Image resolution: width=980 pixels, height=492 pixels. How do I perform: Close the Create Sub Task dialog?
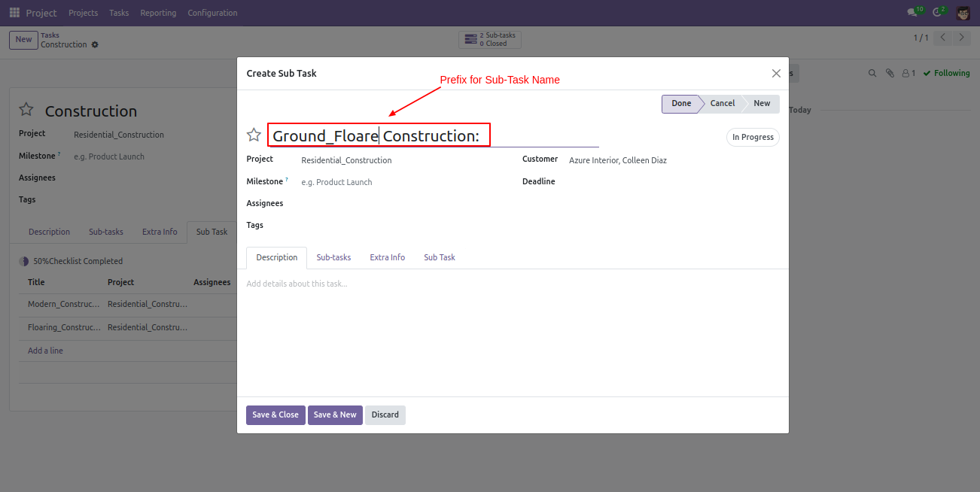(776, 73)
